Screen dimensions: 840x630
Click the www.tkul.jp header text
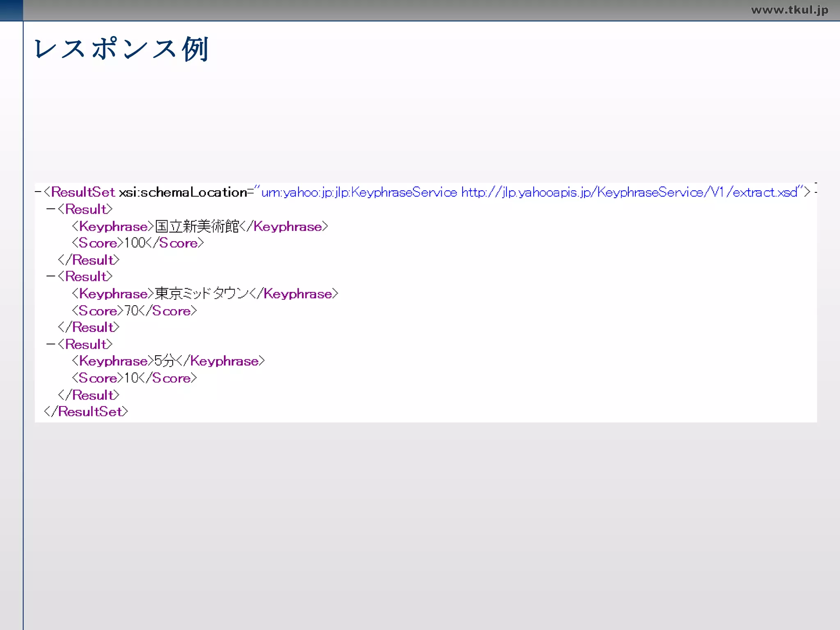click(x=790, y=10)
